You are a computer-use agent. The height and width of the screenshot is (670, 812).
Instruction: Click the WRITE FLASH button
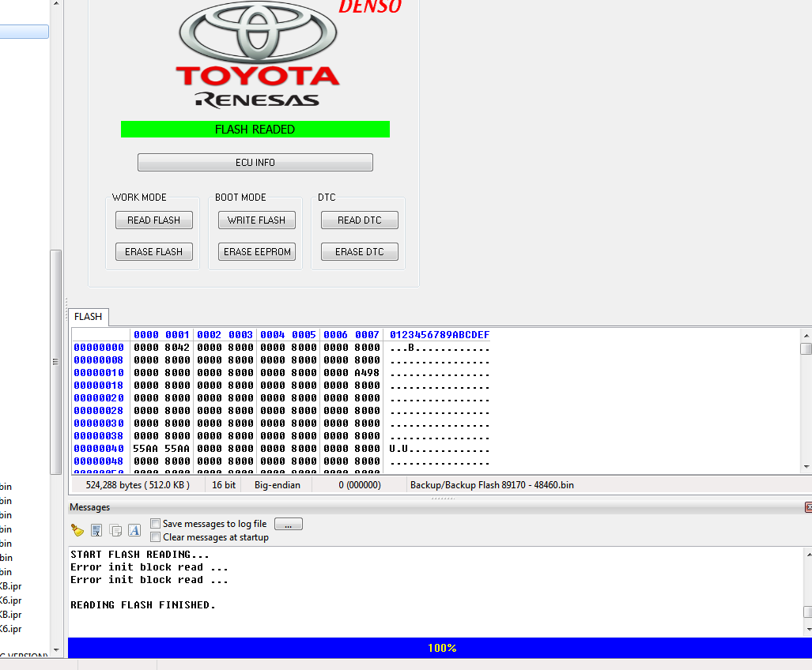[256, 220]
